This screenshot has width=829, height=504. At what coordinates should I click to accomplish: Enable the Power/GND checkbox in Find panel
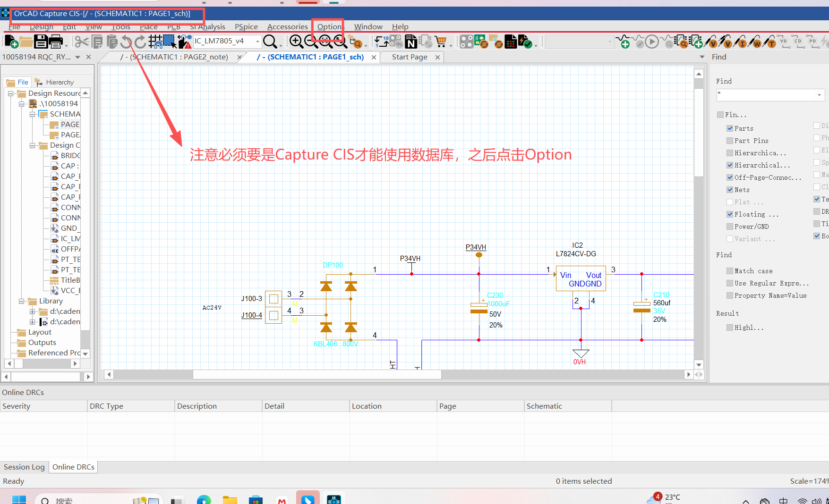(x=730, y=226)
